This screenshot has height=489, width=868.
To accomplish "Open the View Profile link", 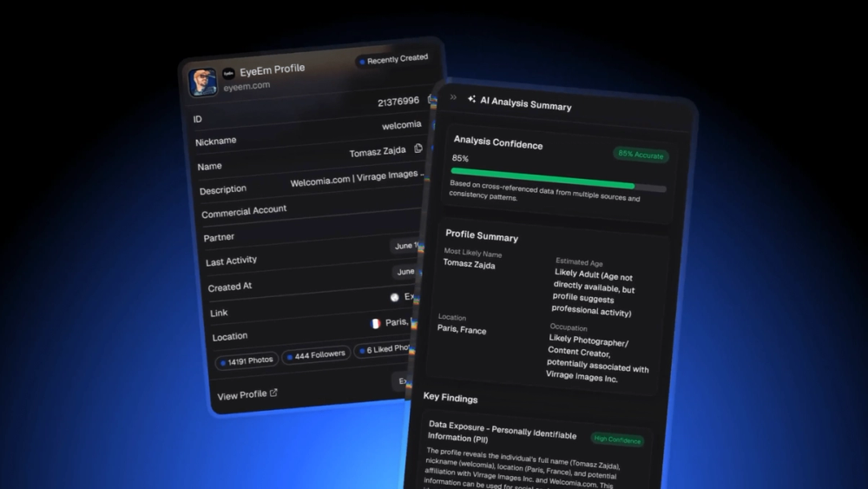I will coord(247,394).
